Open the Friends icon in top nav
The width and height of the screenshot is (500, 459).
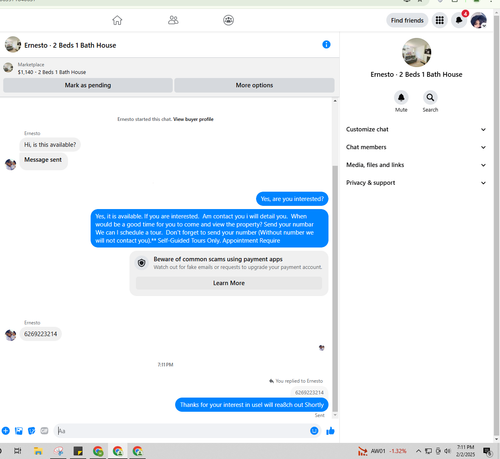coord(173,20)
